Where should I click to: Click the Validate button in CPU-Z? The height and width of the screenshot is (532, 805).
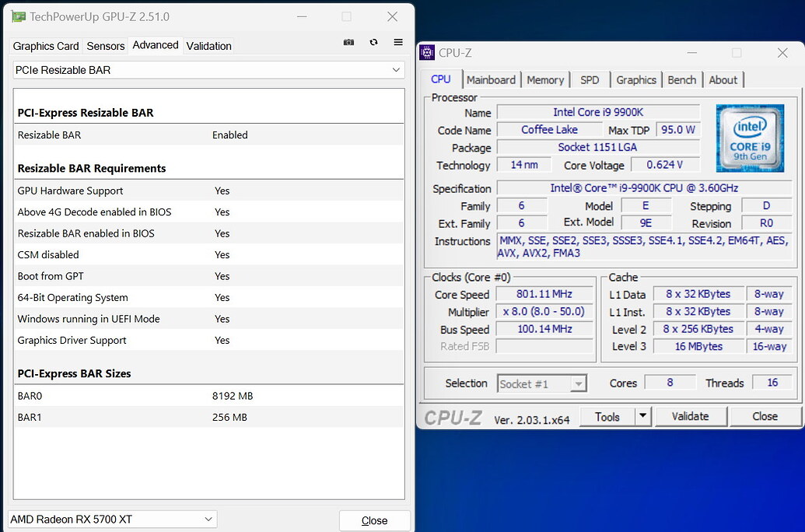690,416
